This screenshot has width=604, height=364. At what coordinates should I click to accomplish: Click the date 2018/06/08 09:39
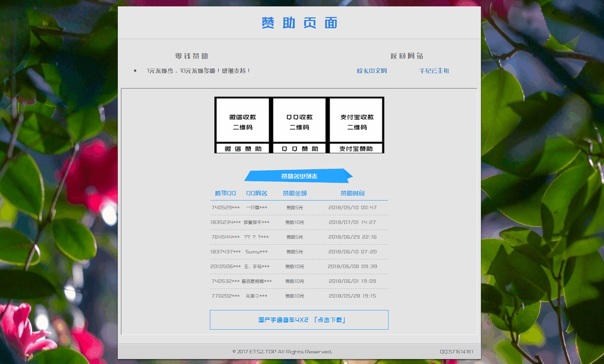coord(353,266)
